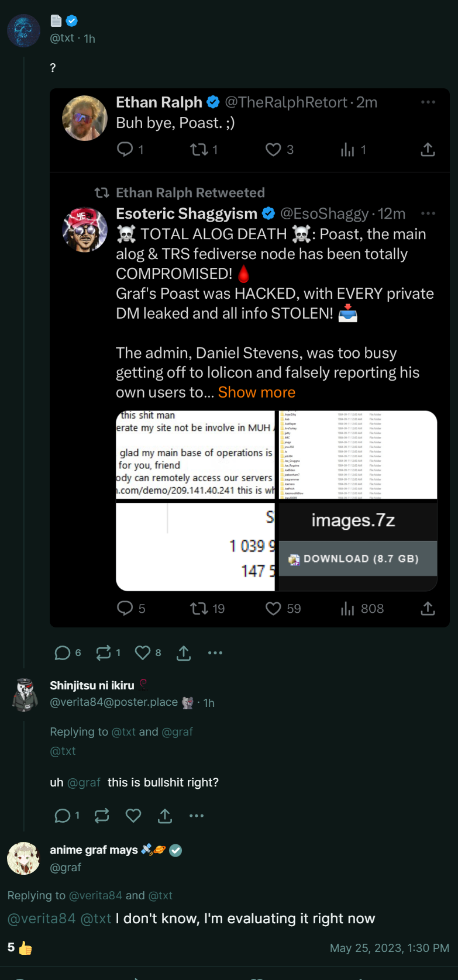Open the @txt user avatar
The width and height of the screenshot is (458, 980).
(23, 30)
